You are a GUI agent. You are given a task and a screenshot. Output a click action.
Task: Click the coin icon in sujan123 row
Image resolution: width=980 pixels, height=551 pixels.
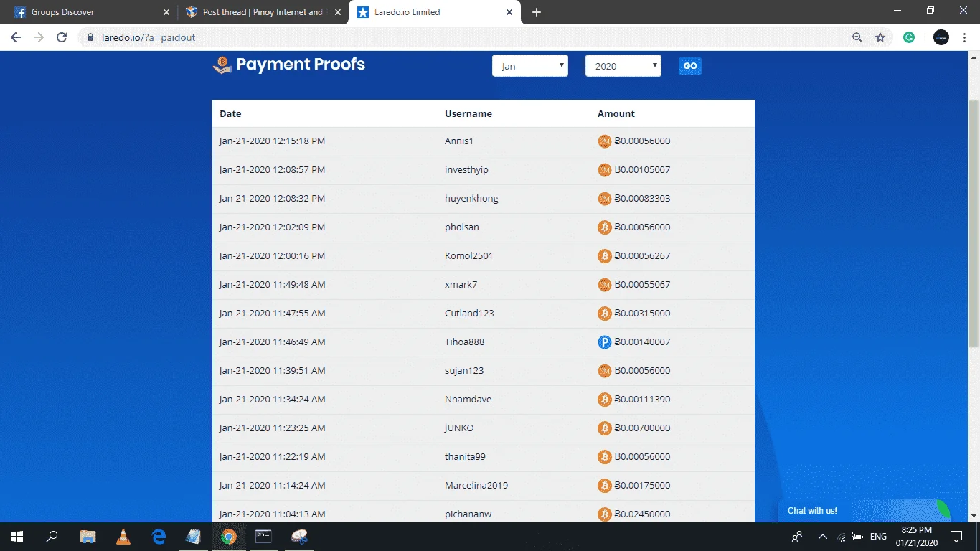pyautogui.click(x=605, y=371)
